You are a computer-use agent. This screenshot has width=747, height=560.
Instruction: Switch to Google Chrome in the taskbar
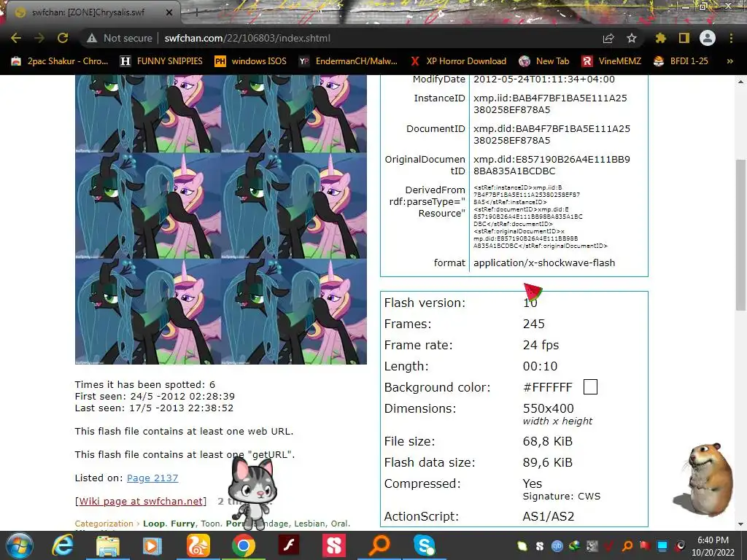tap(244, 545)
